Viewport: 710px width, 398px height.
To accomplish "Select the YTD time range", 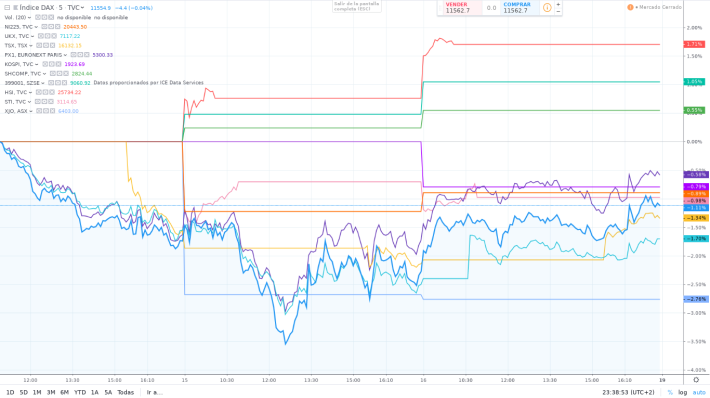I will pos(80,393).
